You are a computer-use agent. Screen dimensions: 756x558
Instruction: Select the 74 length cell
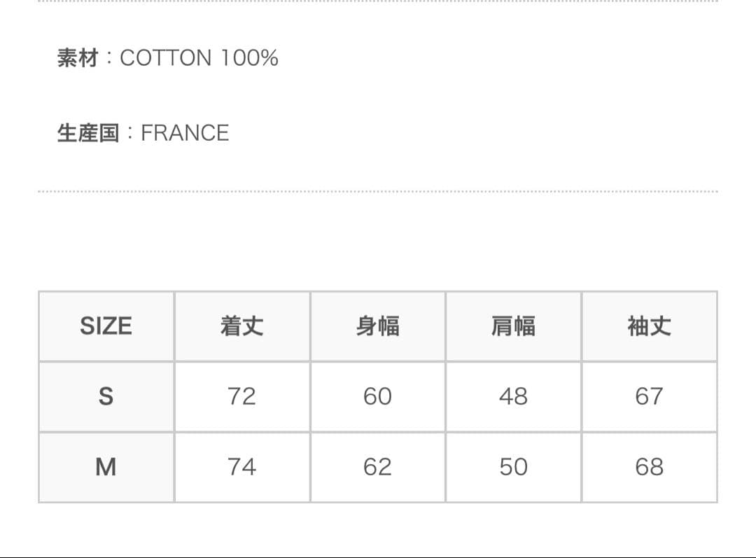pos(241,467)
